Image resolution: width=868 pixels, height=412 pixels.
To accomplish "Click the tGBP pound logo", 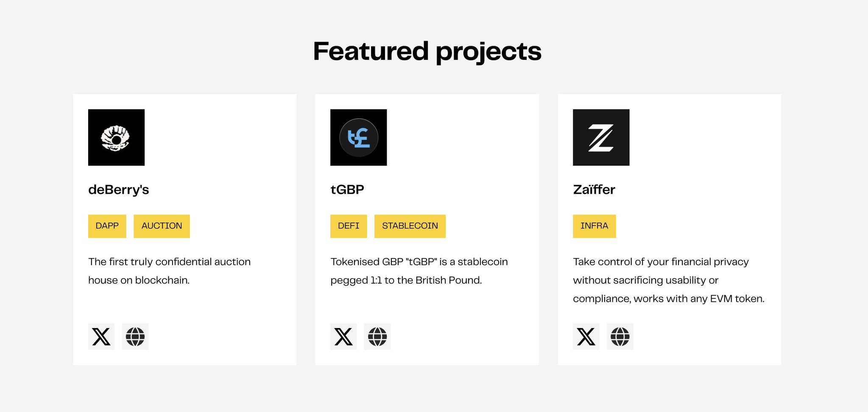I will 358,137.
